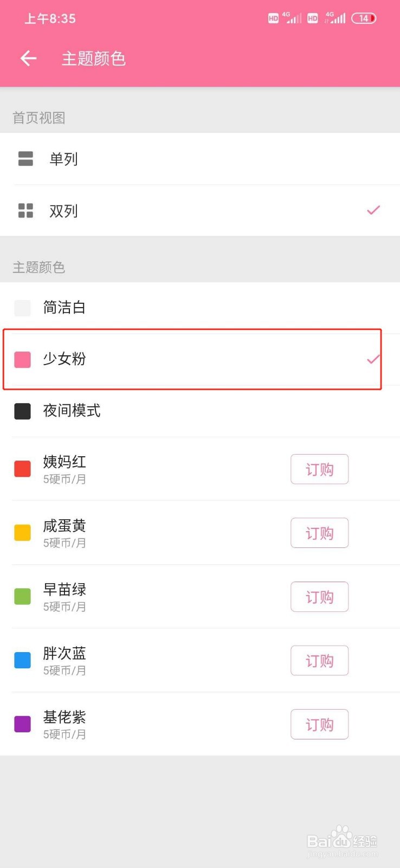Toggle the checkmark on the 双列 row
Viewport: 400px width, 868px height.
coord(373,210)
